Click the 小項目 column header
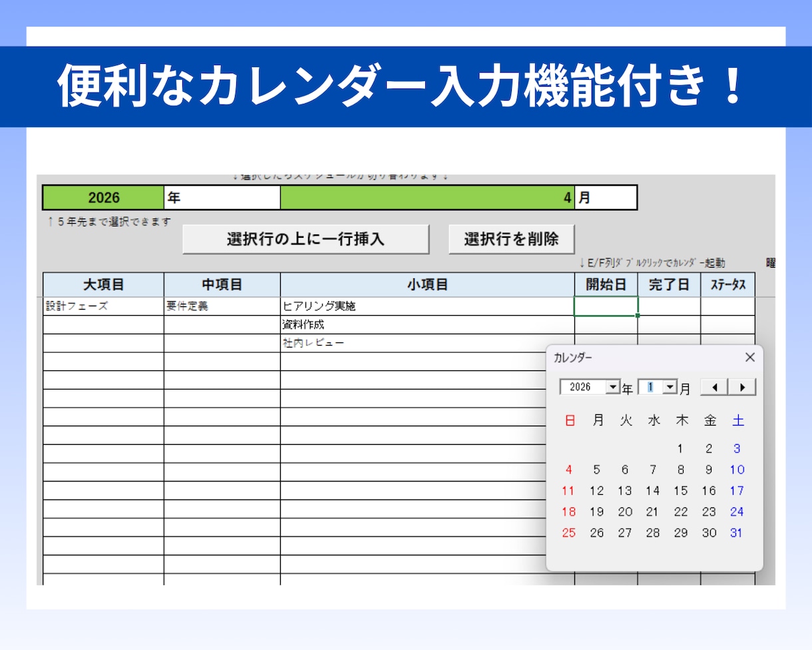 tap(427, 285)
